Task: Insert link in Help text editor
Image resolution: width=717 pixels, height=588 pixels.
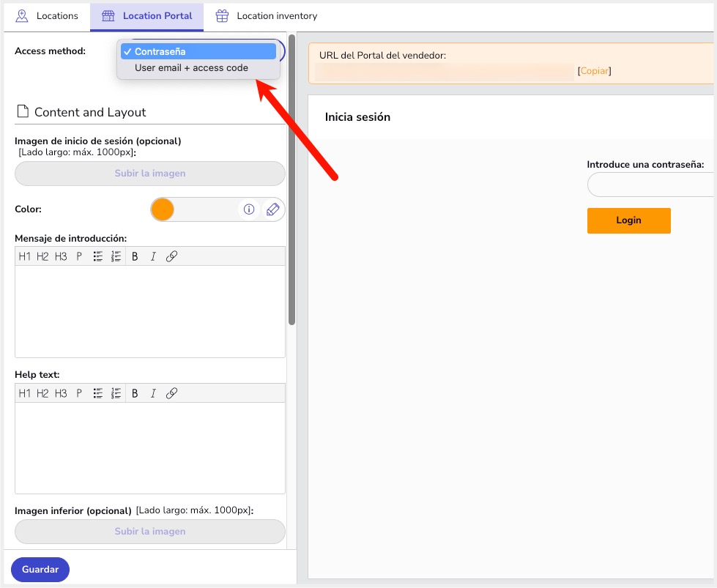Action: tap(171, 393)
